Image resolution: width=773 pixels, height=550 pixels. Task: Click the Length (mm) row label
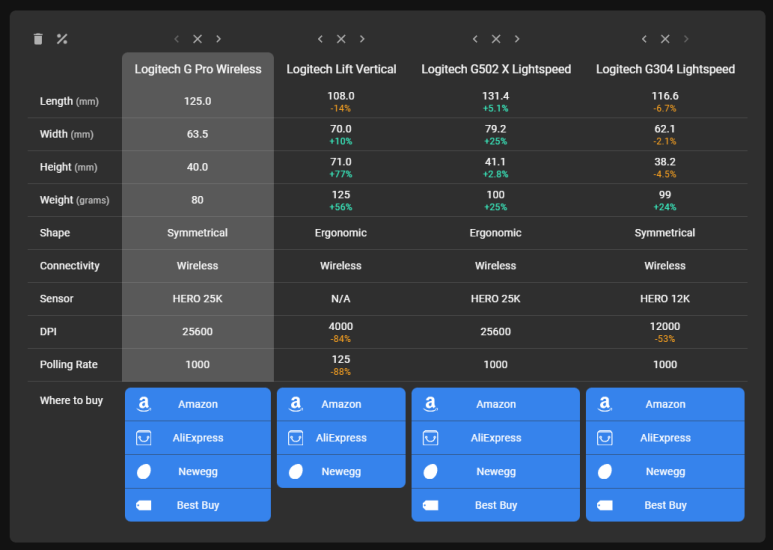click(69, 101)
